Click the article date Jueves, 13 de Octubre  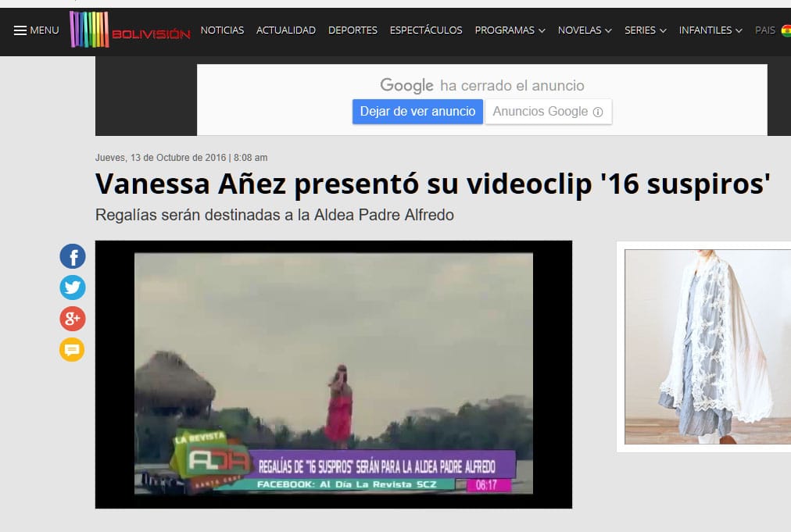(x=181, y=158)
